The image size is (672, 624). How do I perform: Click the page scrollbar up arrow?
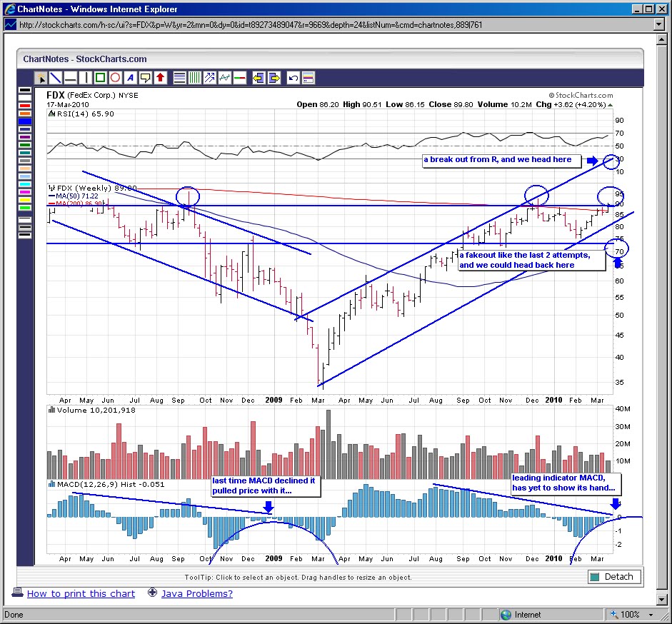661,39
